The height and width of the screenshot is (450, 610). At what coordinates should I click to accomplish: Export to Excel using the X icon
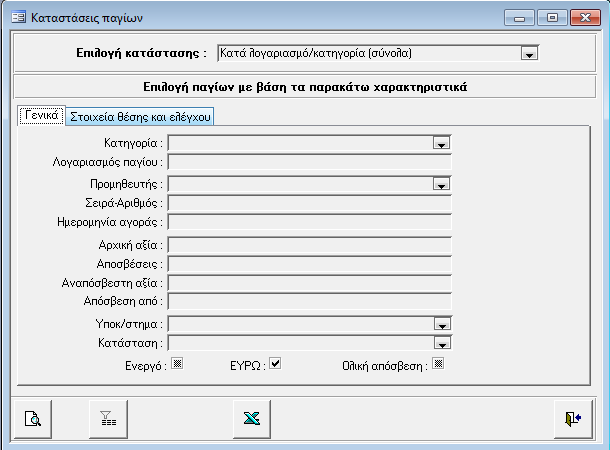(x=249, y=420)
